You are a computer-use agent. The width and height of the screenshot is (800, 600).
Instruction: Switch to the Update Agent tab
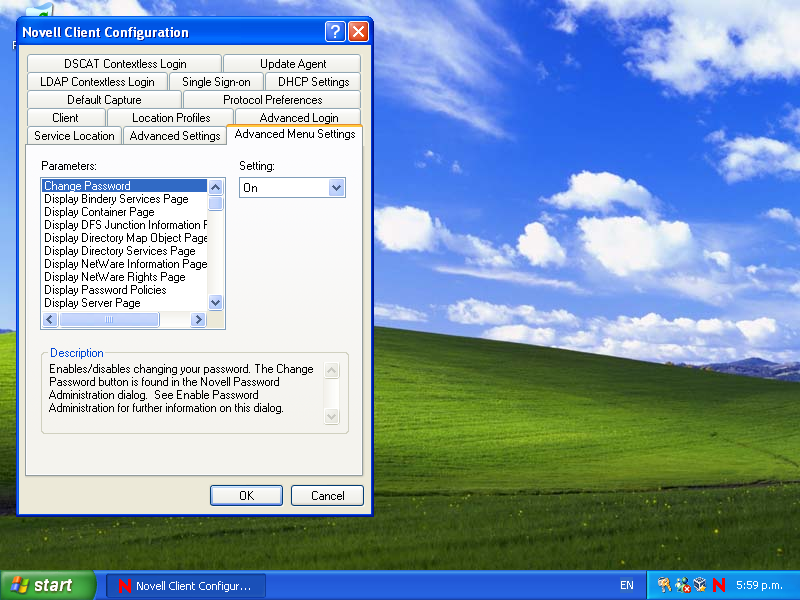[293, 64]
